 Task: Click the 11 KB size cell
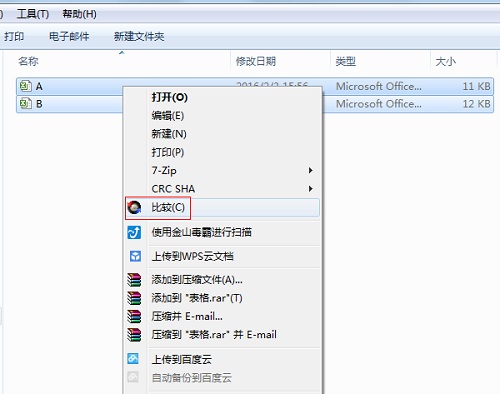pos(476,86)
